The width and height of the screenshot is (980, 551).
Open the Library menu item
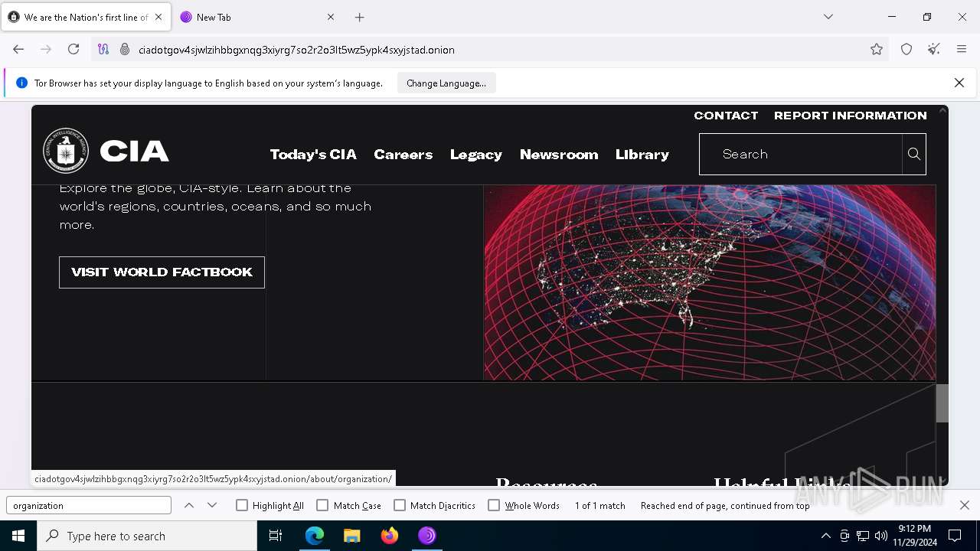click(642, 155)
